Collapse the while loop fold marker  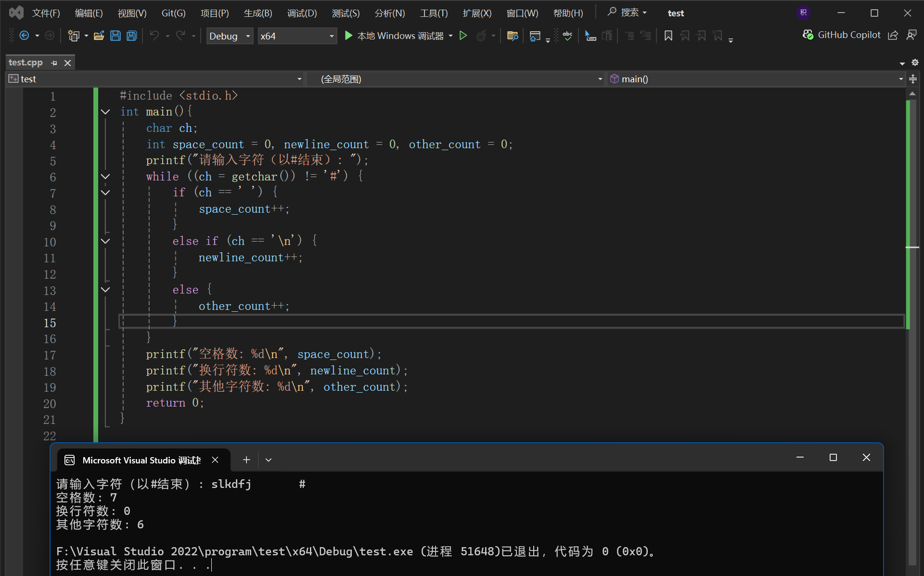point(105,177)
